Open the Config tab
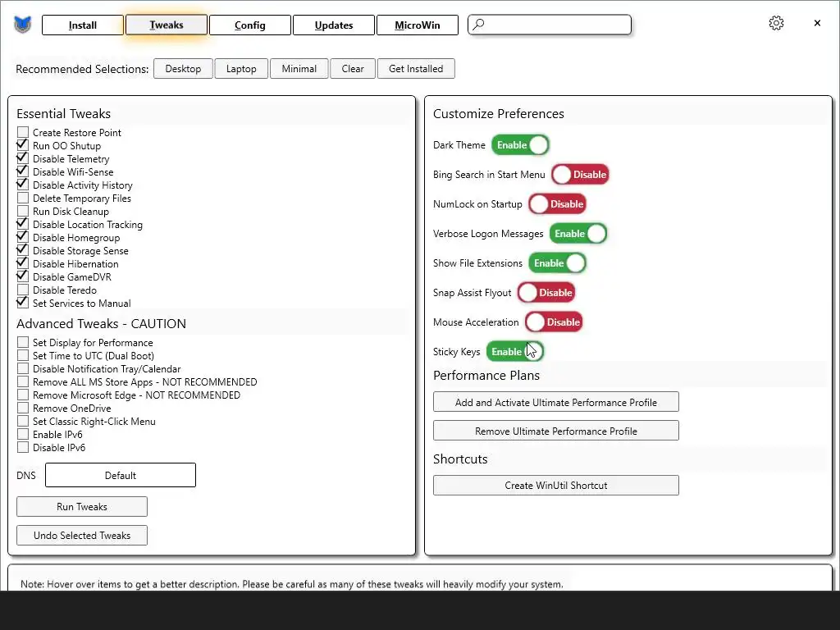The image size is (840, 630). coord(249,25)
